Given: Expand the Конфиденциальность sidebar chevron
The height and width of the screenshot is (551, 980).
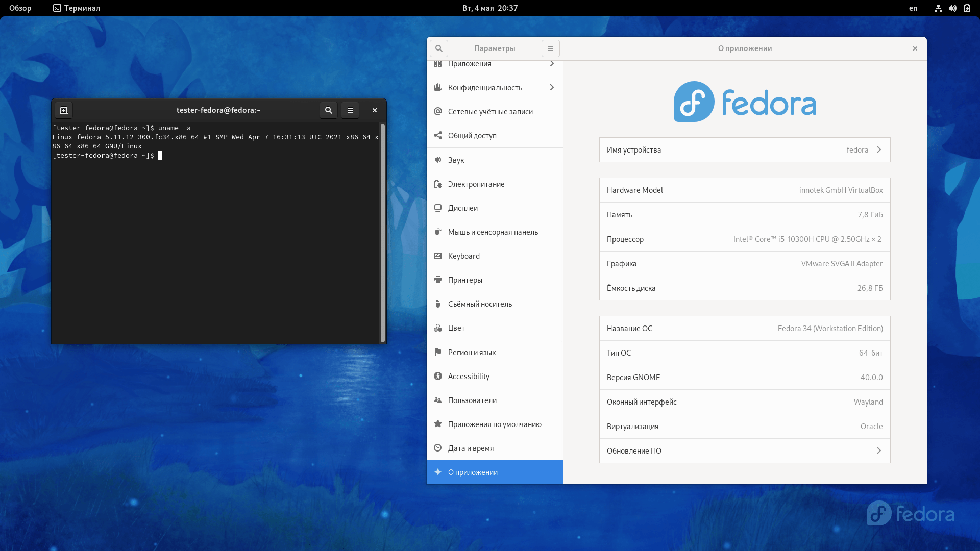Looking at the screenshot, I should (x=552, y=88).
